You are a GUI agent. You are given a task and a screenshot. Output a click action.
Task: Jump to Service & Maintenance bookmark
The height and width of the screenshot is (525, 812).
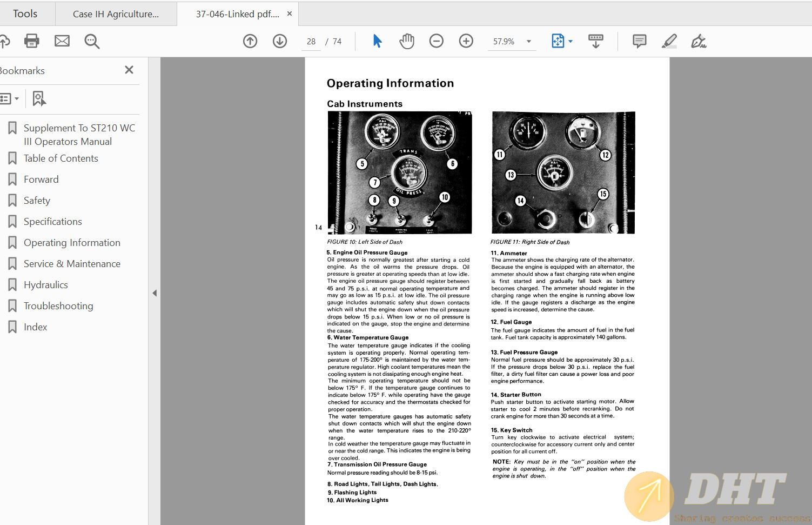[x=72, y=264]
